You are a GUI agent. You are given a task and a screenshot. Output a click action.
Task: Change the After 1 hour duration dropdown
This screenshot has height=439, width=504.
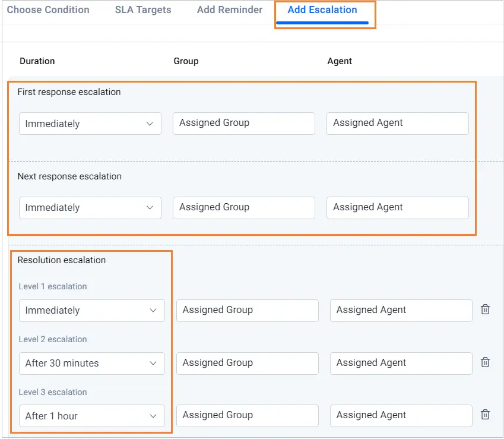click(91, 416)
